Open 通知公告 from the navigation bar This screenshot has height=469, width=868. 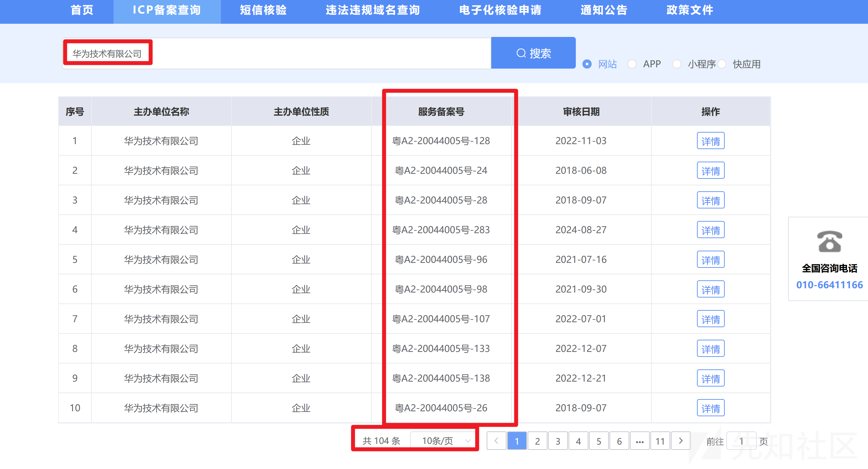[604, 10]
